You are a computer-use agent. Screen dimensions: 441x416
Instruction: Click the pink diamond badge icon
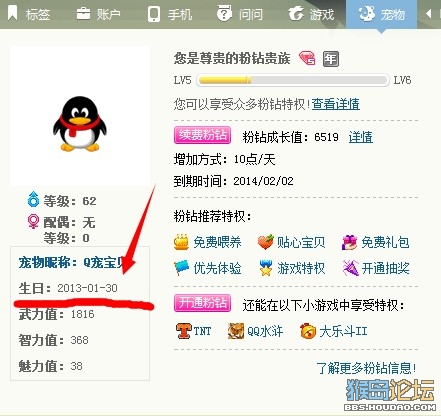pos(307,59)
